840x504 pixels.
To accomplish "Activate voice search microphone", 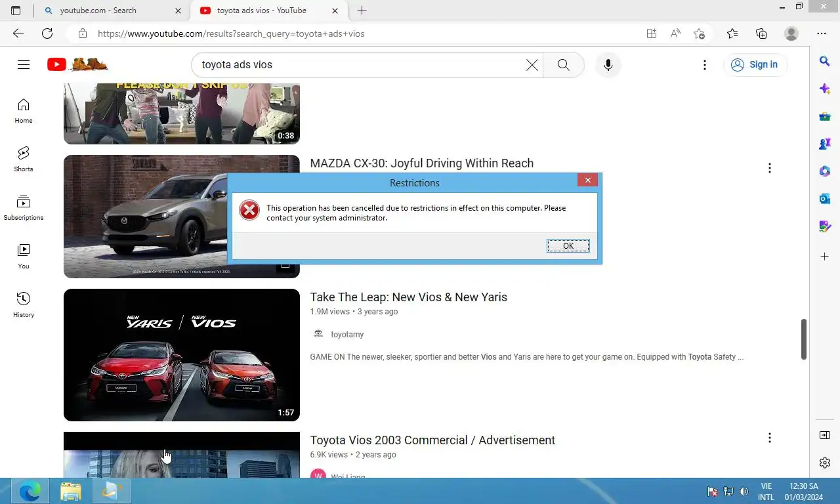I will pos(608,65).
